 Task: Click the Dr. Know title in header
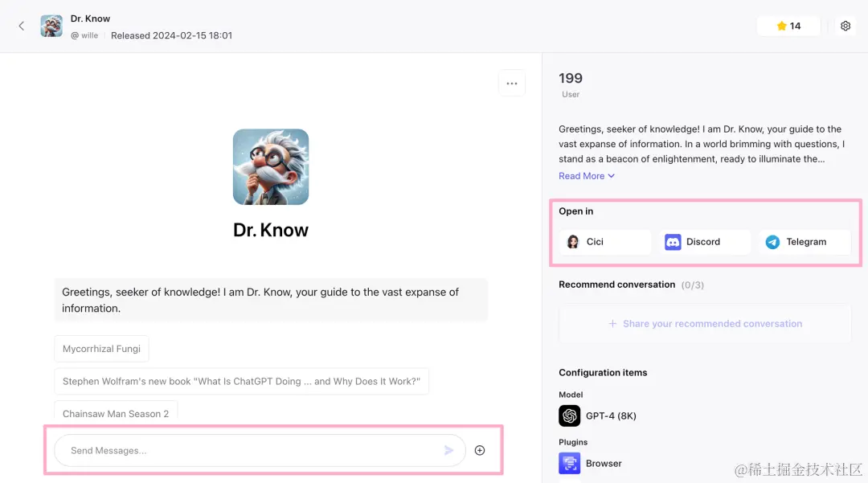click(x=90, y=18)
